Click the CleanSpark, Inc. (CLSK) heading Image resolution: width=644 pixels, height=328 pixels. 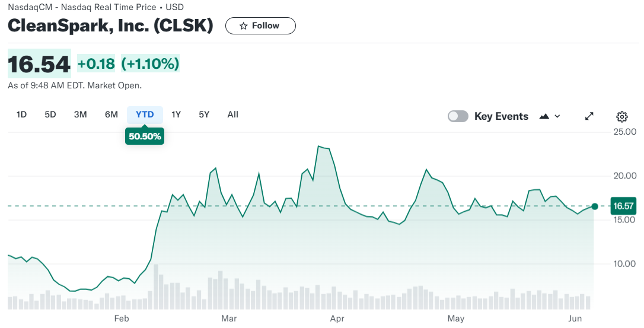tap(110, 26)
